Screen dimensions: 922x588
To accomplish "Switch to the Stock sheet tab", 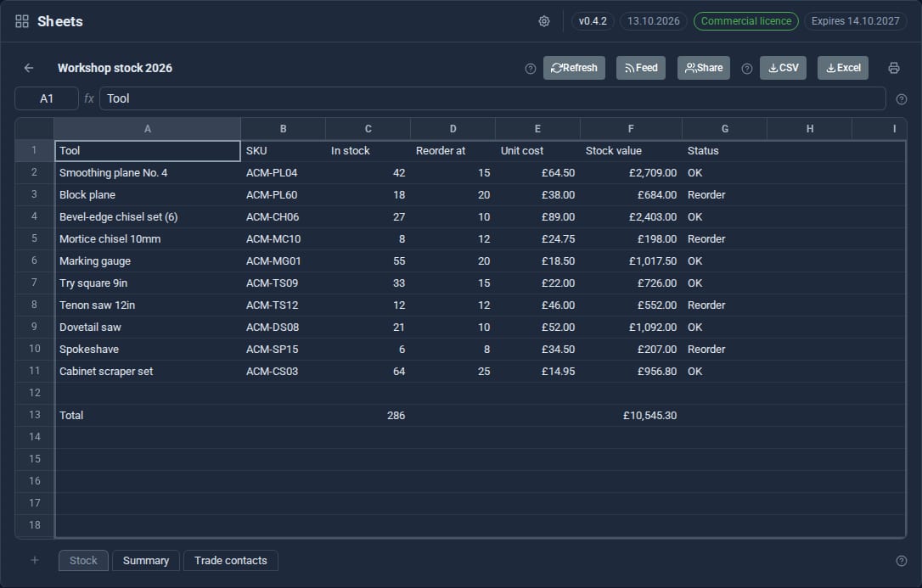I will 83,560.
